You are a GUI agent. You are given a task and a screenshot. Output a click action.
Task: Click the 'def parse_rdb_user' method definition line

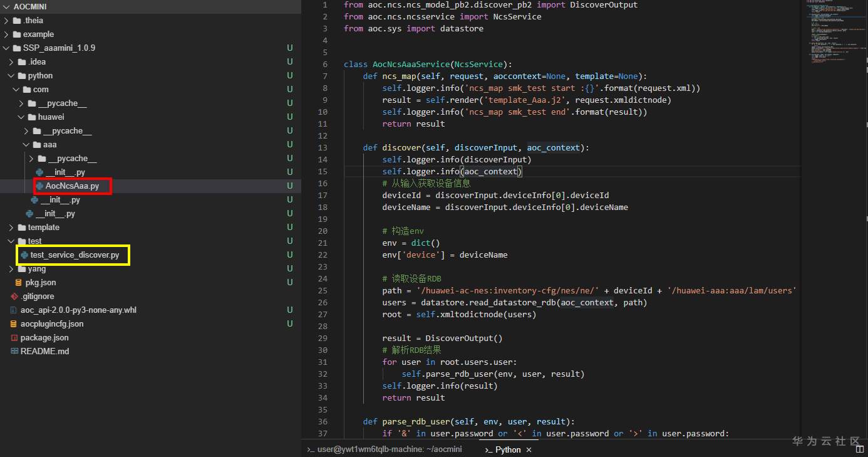[469, 421]
